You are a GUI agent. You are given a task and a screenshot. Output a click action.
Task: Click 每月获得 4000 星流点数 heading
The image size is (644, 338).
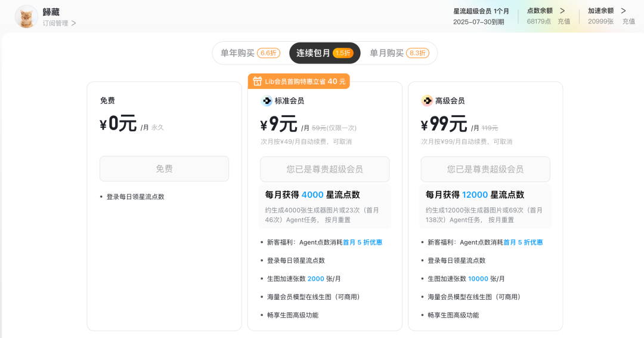click(312, 195)
